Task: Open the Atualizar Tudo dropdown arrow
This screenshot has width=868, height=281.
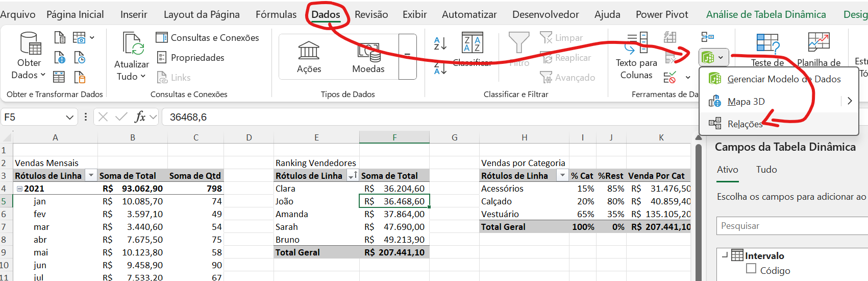Action: tap(143, 76)
